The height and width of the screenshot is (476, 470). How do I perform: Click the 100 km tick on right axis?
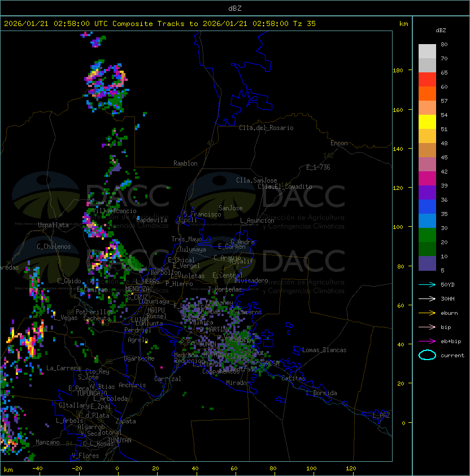click(x=398, y=227)
